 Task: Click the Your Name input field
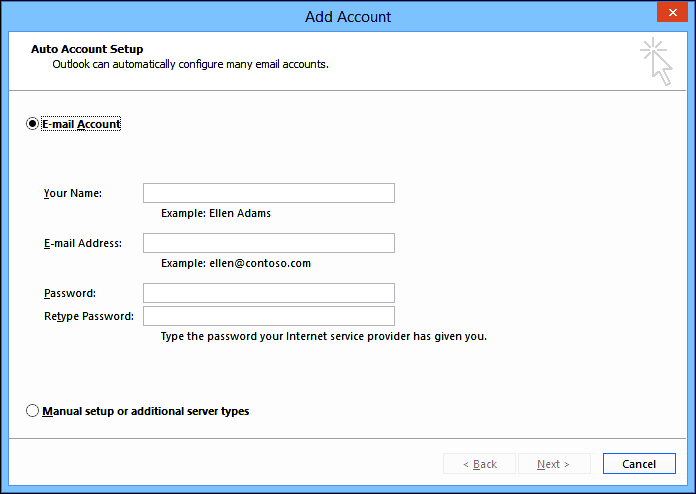coord(269,193)
